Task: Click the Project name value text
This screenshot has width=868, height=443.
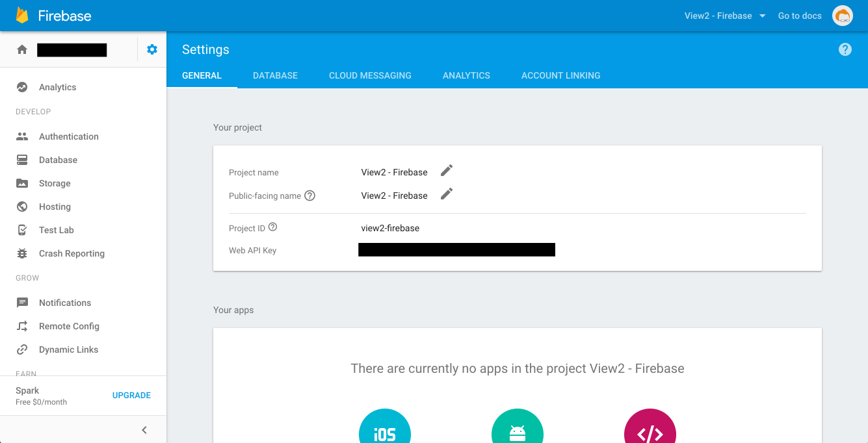Action: pos(394,172)
